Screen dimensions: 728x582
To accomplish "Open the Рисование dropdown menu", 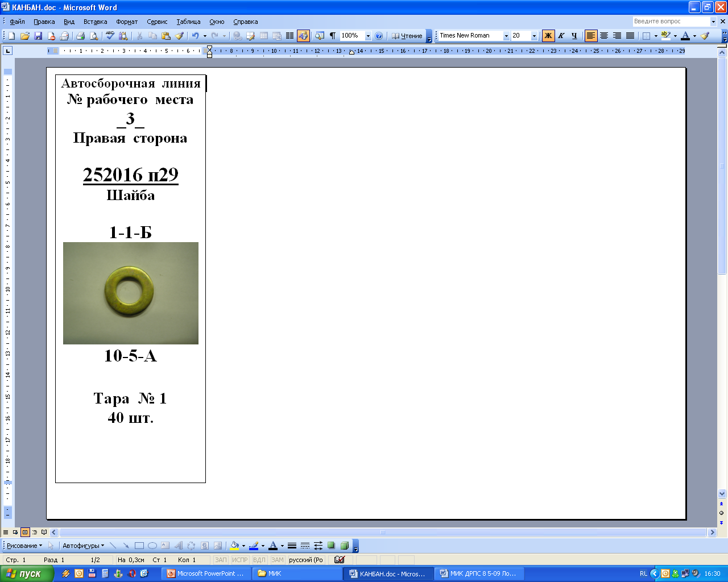I will click(24, 546).
